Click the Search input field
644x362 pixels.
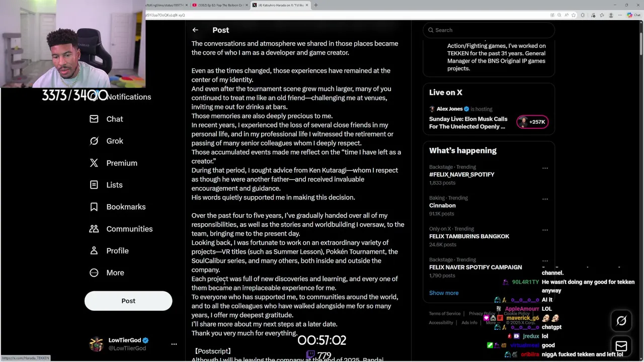click(x=489, y=30)
